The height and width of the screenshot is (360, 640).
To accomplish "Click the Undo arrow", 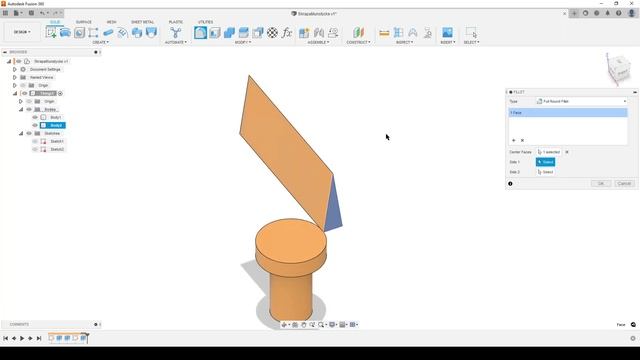I will point(42,13).
